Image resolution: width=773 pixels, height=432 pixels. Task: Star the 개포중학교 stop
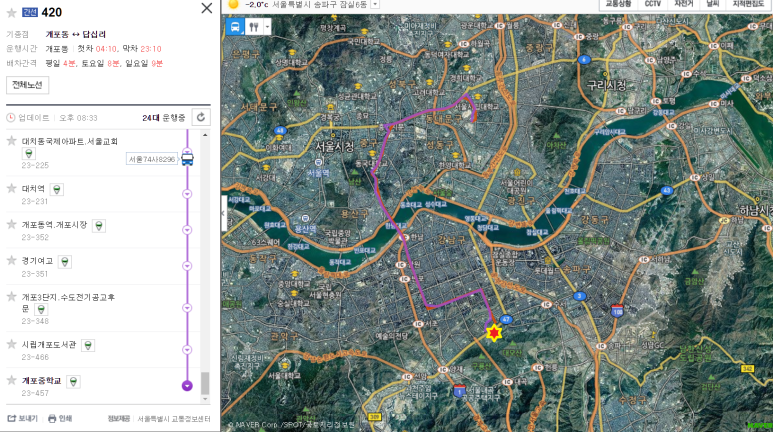point(11,380)
